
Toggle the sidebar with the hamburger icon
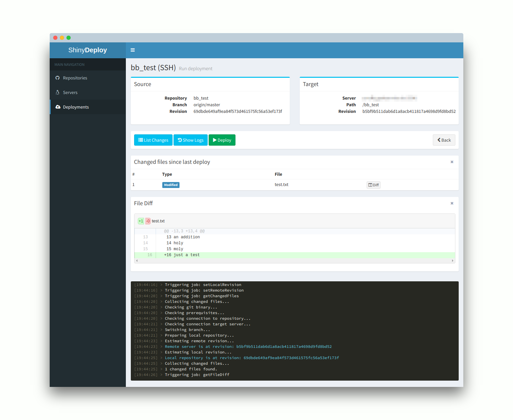click(x=132, y=50)
